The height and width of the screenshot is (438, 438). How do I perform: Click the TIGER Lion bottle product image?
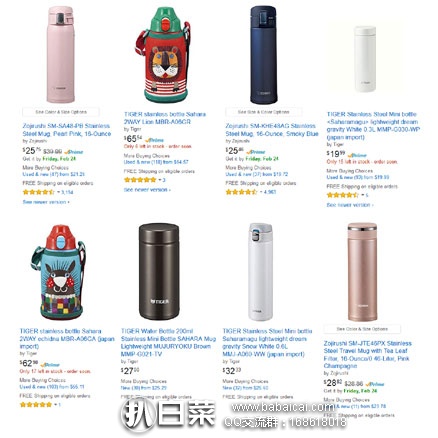tap(162, 55)
